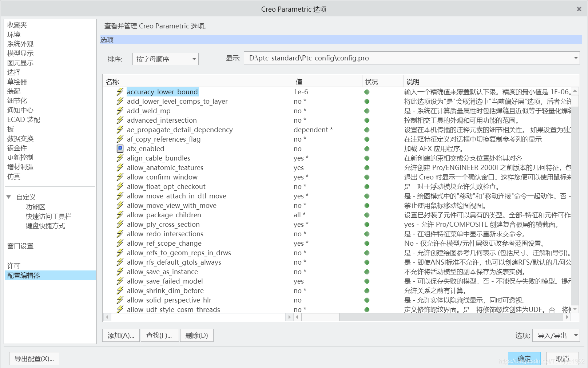
Task: Open 许可 category
Action: pyautogui.click(x=14, y=266)
